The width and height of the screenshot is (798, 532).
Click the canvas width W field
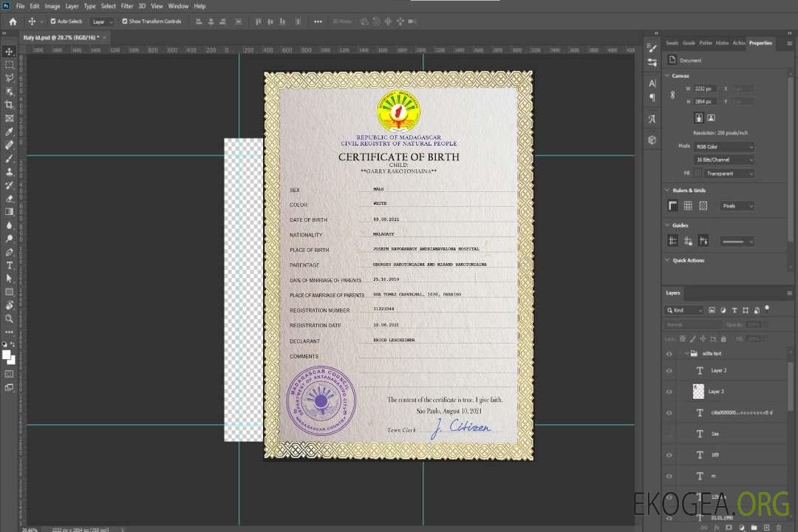pos(704,89)
